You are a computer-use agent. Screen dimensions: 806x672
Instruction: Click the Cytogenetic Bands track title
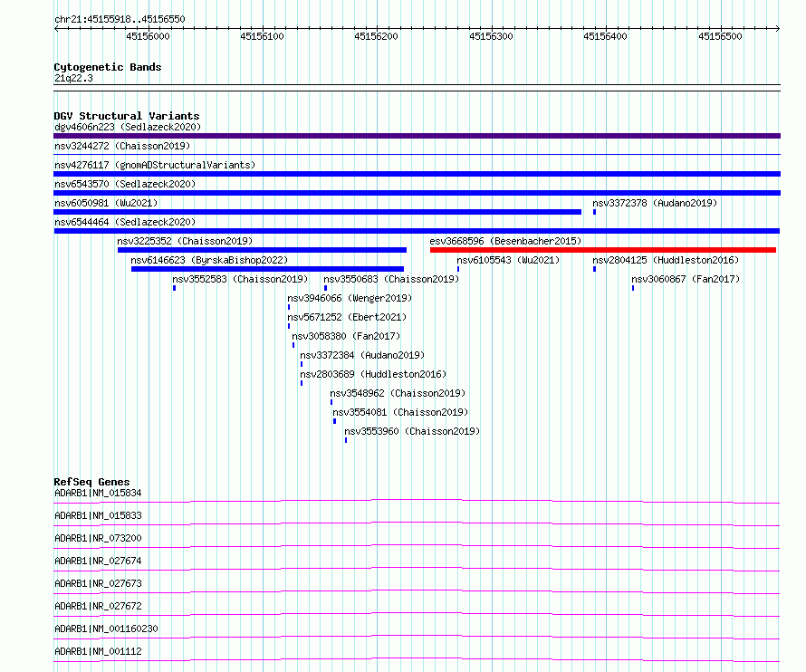point(108,67)
